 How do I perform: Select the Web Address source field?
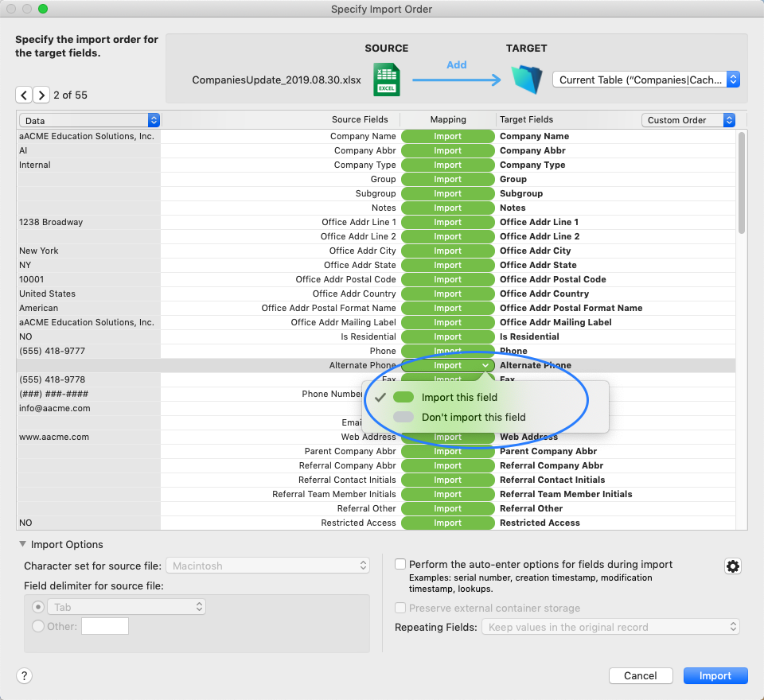[x=368, y=437]
